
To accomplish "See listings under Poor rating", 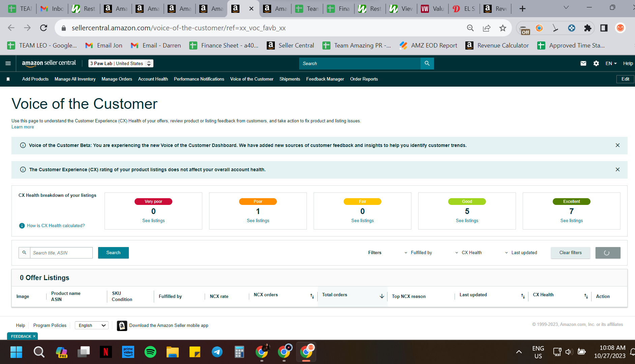I will pos(258,221).
